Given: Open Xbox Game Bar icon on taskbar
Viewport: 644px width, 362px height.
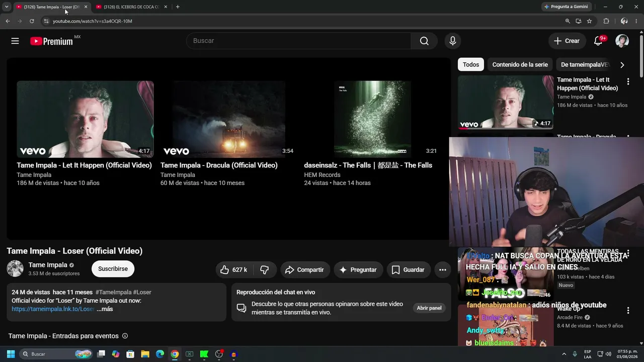Looking at the screenshot, I should 189,354.
